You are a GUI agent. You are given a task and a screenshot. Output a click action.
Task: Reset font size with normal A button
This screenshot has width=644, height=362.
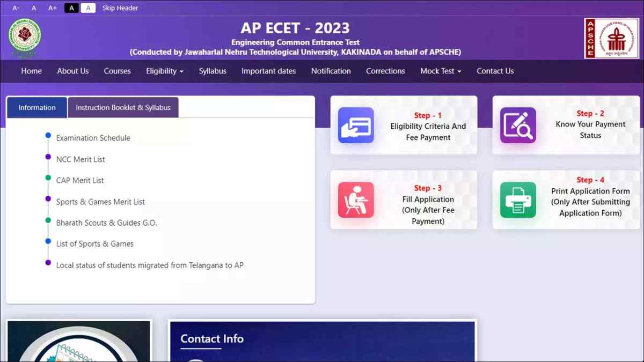coord(34,8)
